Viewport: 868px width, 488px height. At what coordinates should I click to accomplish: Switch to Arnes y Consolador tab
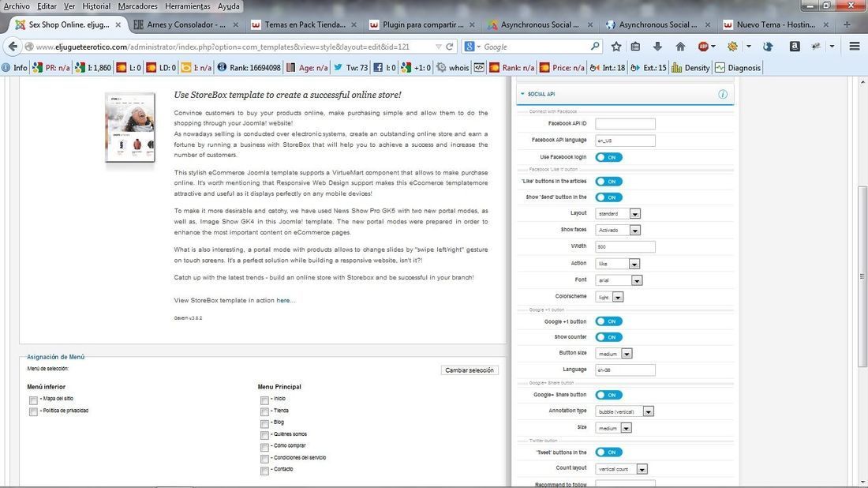[x=186, y=25]
